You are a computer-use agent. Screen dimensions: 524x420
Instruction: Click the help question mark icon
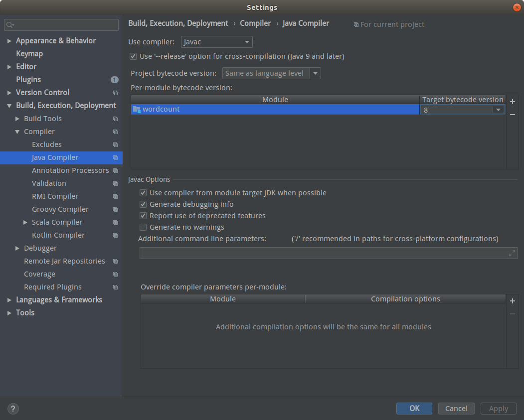pyautogui.click(x=13, y=409)
